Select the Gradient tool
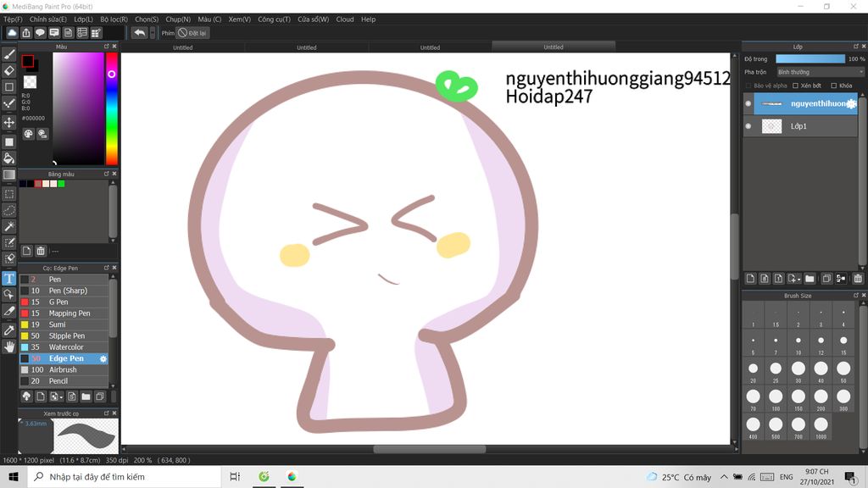Image resolution: width=868 pixels, height=488 pixels. coord(8,175)
